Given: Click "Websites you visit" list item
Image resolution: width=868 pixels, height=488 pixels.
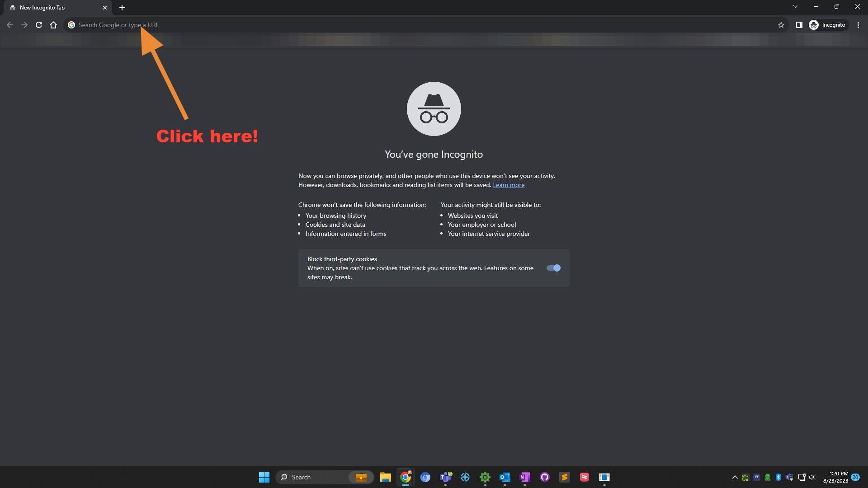Looking at the screenshot, I should pos(473,216).
